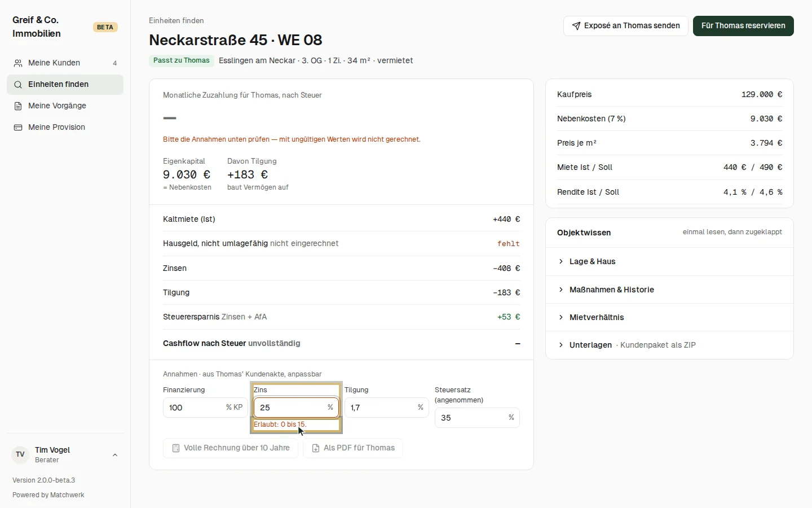Viewport: 812px width, 508px height.
Task: Click the Neckarstraße 45 · WE 08 heading
Action: [x=236, y=41]
